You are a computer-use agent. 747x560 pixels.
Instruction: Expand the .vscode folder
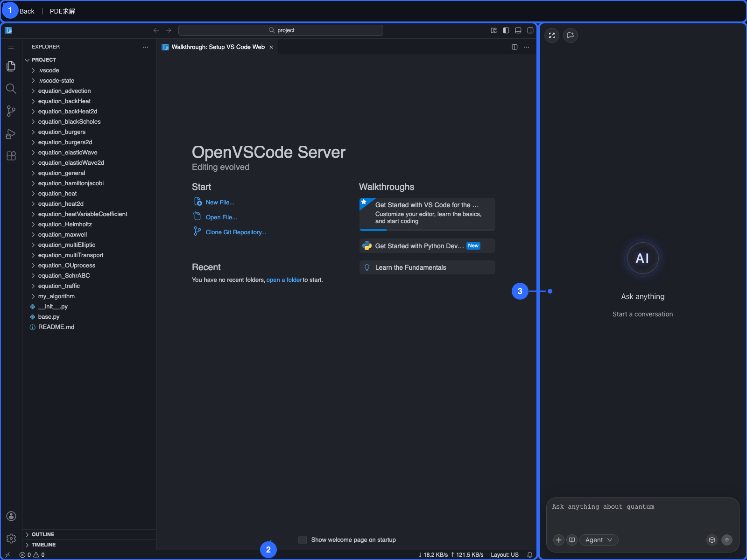tap(90, 70)
